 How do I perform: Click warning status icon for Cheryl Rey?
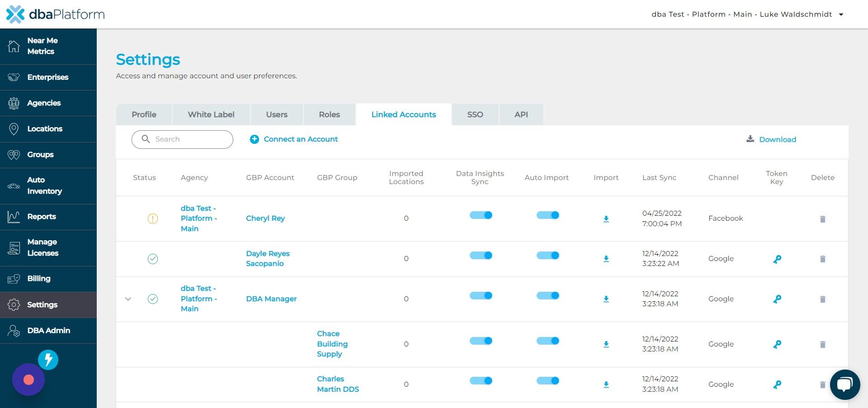tap(153, 219)
